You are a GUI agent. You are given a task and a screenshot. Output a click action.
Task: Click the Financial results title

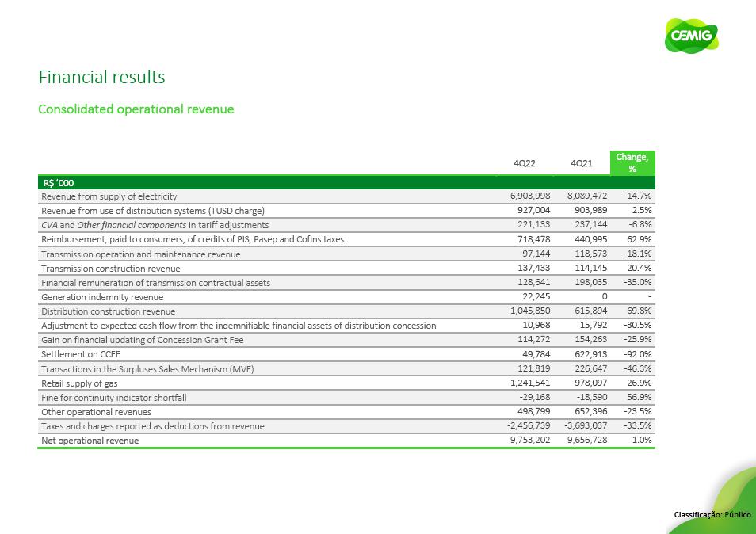point(101,77)
